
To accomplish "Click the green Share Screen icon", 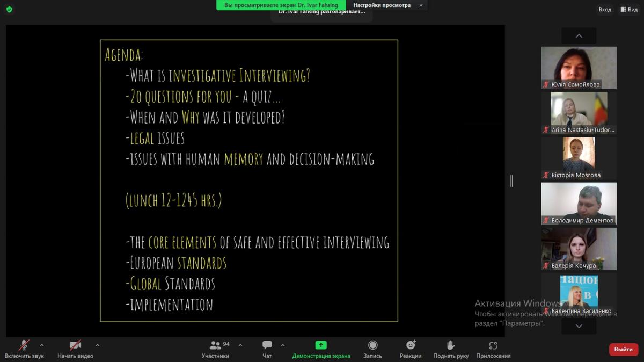I will [x=321, y=345].
